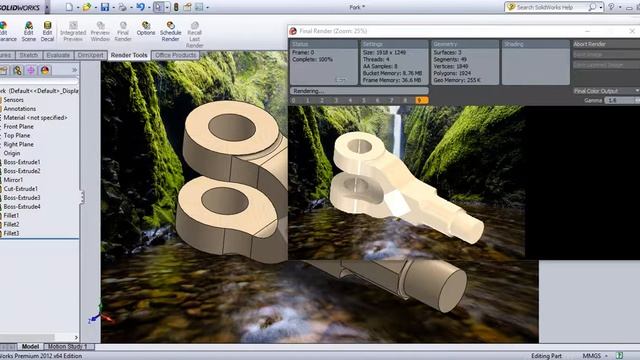
Task: Select Material <not specified> in tree
Action: click(36, 118)
